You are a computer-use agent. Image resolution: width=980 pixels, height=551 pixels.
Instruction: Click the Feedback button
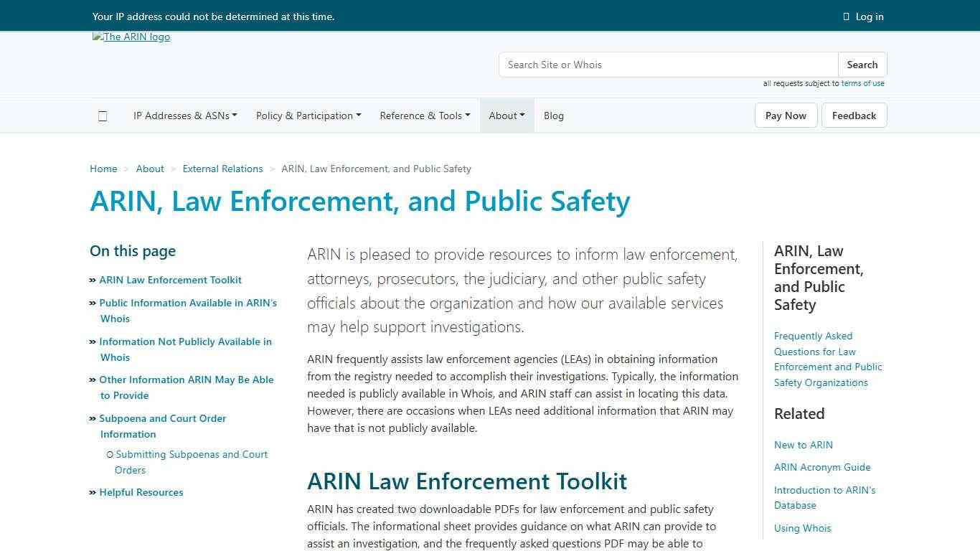[x=854, y=116]
